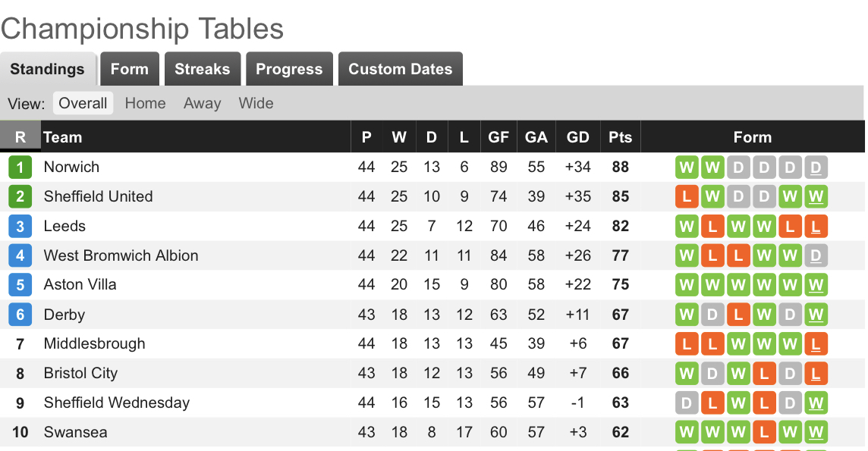Click Middlesbrough's latest loss form icon
Image resolution: width=868 pixels, height=451 pixels.
click(816, 344)
